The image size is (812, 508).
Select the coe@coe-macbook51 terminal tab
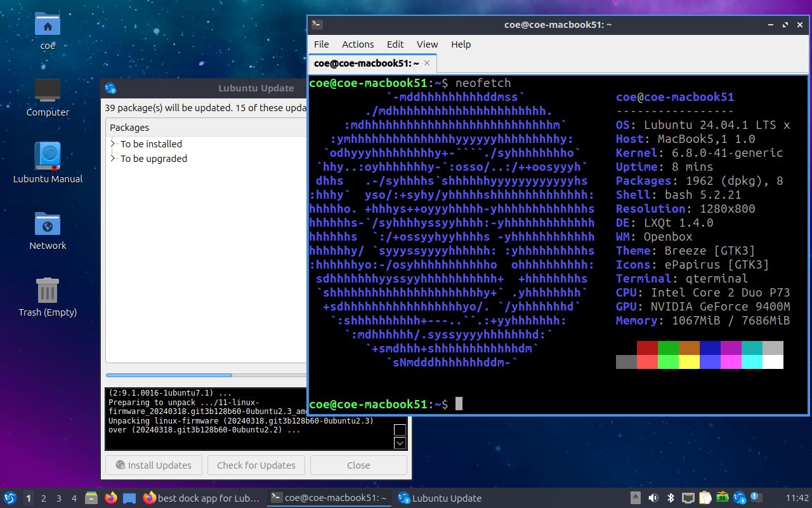(x=367, y=63)
